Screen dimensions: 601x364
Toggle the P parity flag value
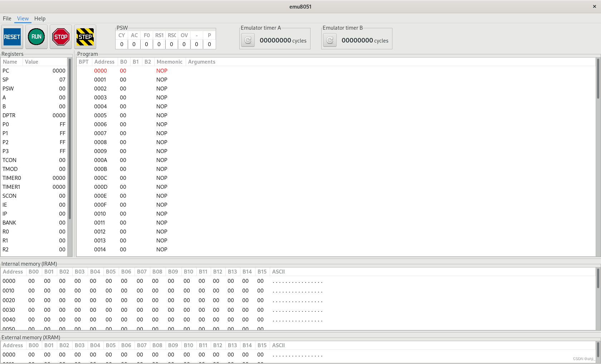point(209,44)
